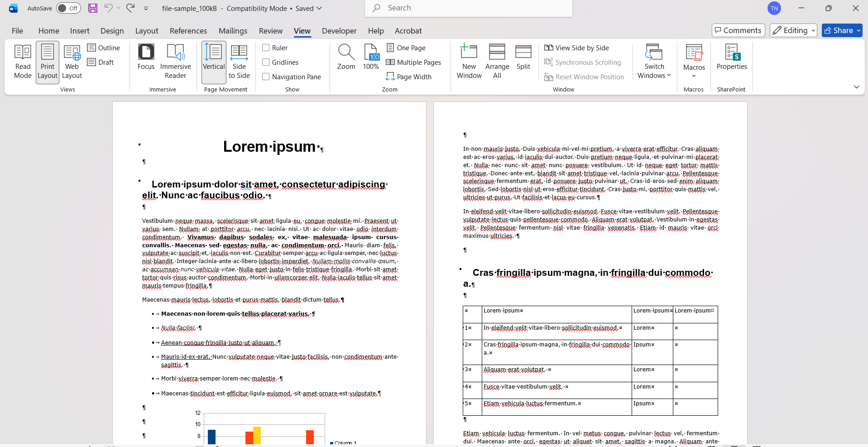This screenshot has height=447, width=868.
Task: Click the Macros button icon
Action: pos(694,53)
